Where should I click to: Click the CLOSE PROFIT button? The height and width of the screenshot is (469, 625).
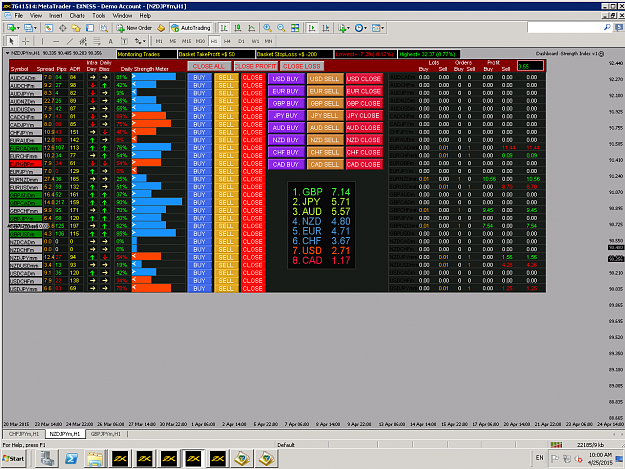point(256,66)
